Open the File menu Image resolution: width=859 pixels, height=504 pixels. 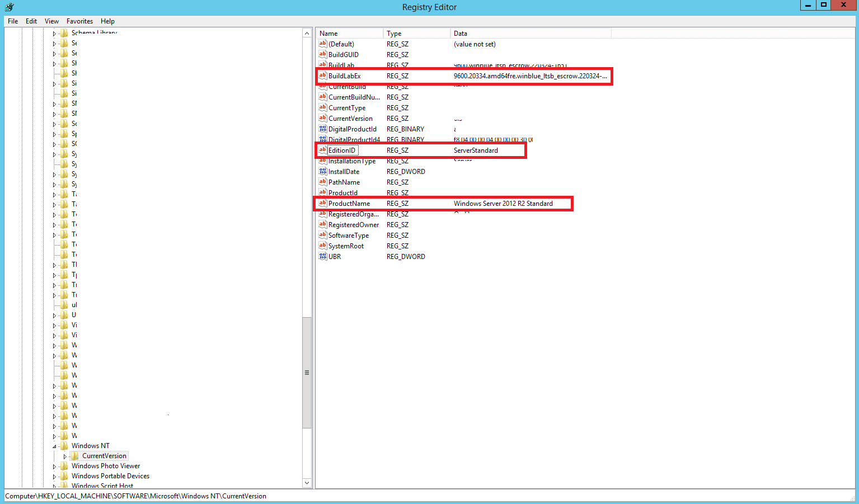click(13, 21)
